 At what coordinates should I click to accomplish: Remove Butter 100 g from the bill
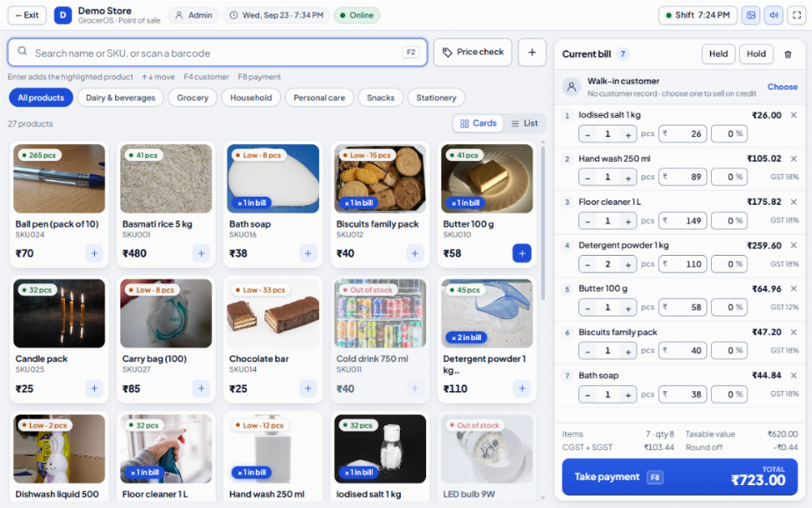tap(794, 289)
